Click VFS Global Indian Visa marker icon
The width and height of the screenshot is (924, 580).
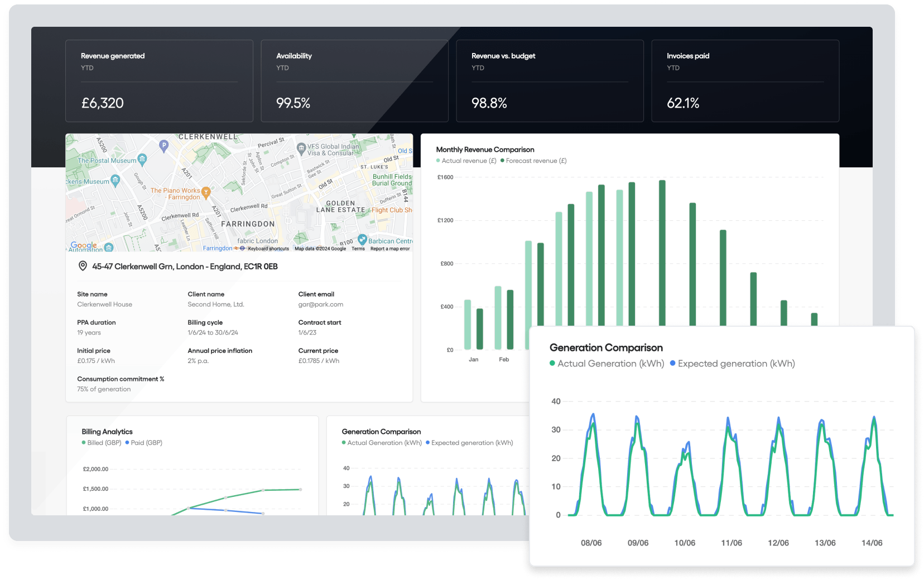click(x=301, y=148)
